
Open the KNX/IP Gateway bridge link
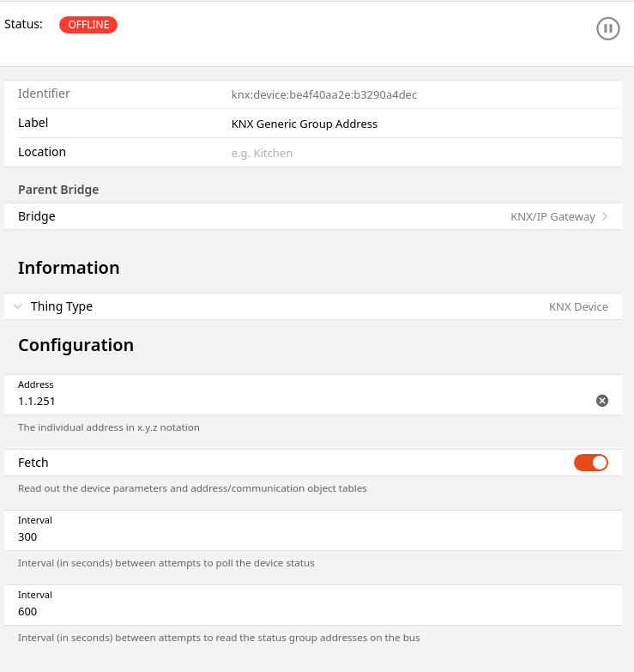[x=552, y=216]
